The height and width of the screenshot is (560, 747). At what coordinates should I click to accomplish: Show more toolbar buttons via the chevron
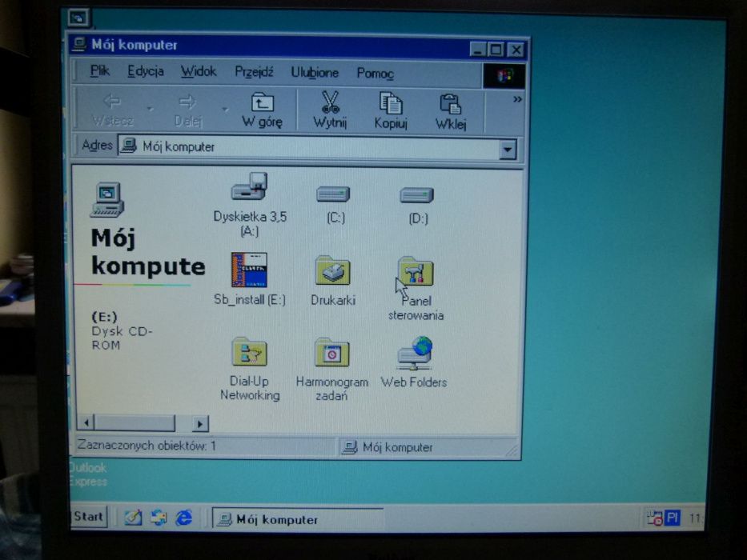tap(517, 99)
